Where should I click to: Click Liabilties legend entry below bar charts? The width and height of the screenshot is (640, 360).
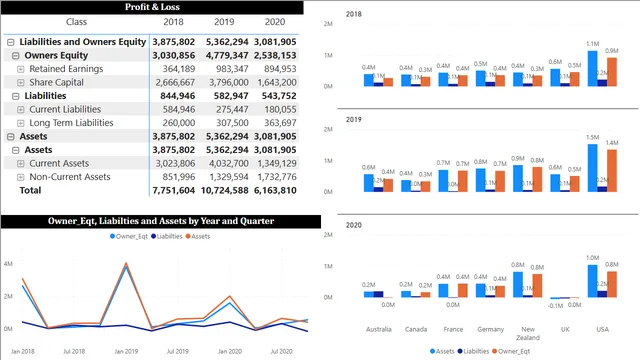pos(473,351)
